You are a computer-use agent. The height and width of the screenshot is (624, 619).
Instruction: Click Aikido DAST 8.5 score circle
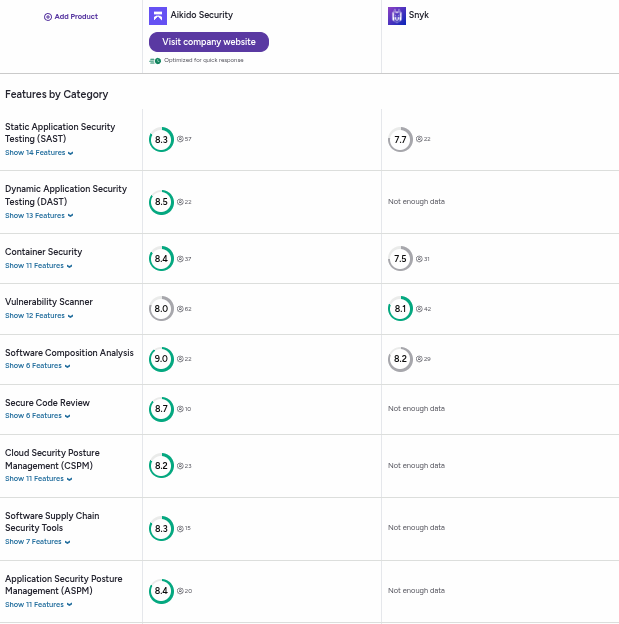point(161,202)
